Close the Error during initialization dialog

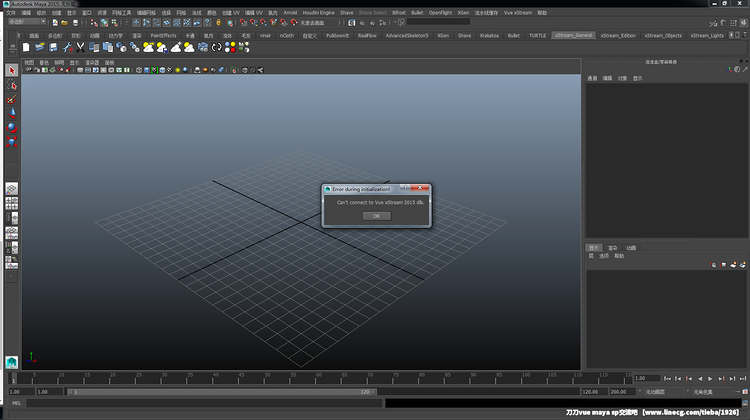[420, 188]
